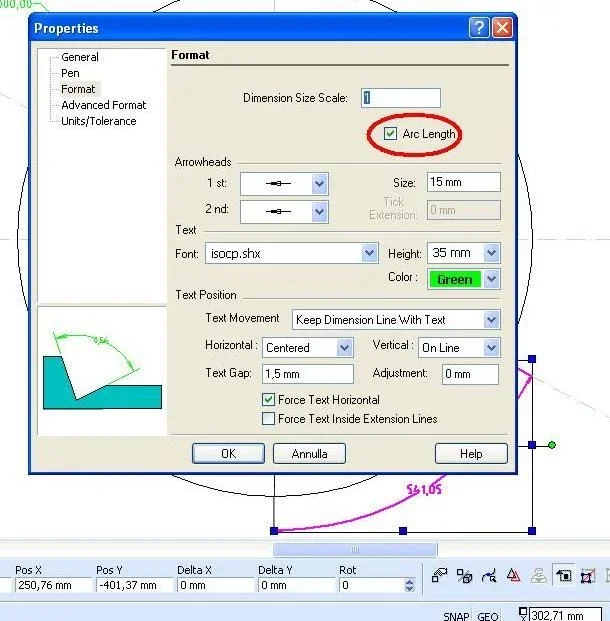Click the Adjustment field

point(470,374)
